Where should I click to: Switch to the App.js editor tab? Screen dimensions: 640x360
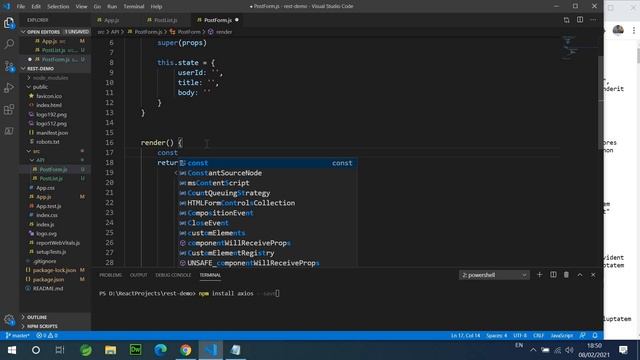(x=111, y=20)
